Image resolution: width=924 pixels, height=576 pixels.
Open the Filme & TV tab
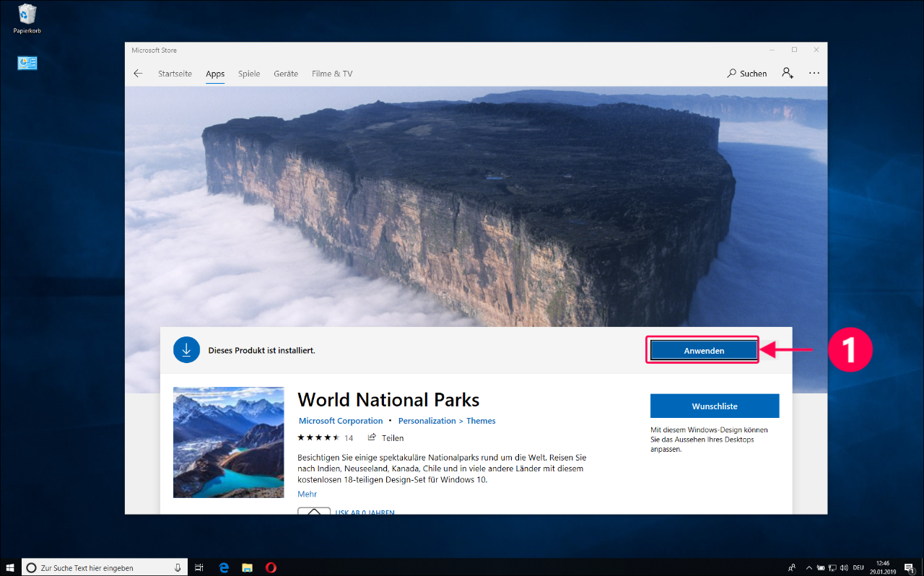tap(332, 74)
